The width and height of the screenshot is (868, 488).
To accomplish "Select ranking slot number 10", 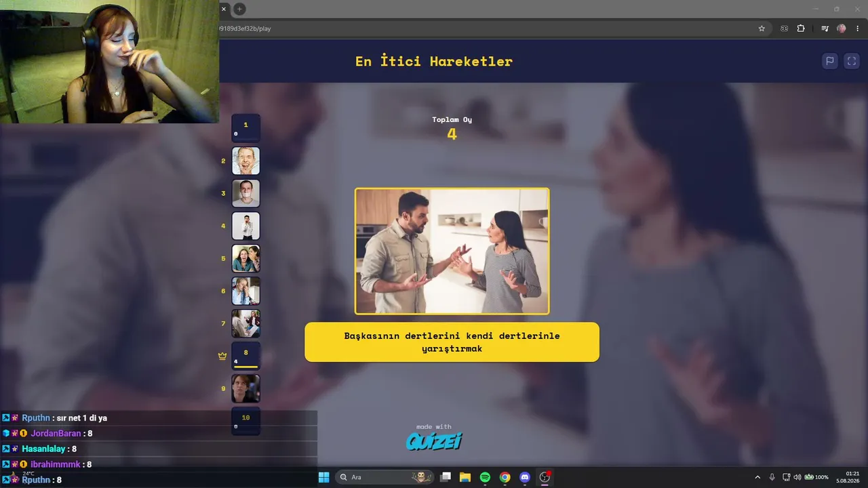I will (245, 421).
